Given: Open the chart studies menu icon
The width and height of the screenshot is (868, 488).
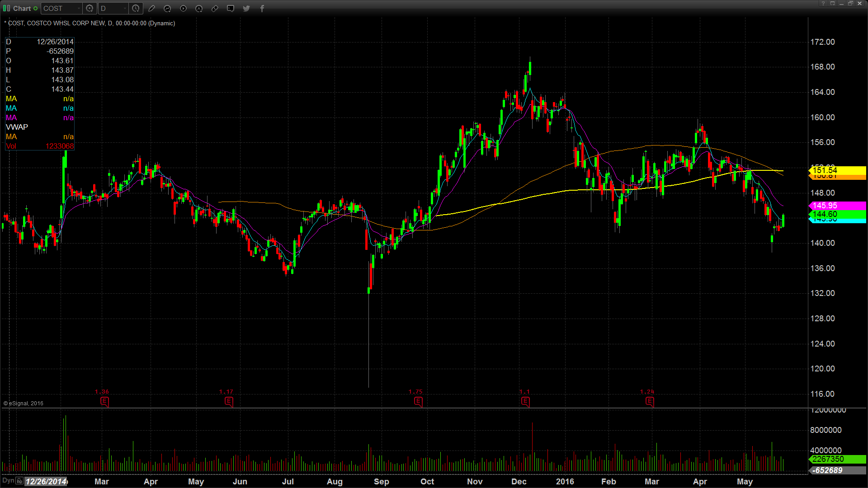Looking at the screenshot, I should [x=167, y=9].
